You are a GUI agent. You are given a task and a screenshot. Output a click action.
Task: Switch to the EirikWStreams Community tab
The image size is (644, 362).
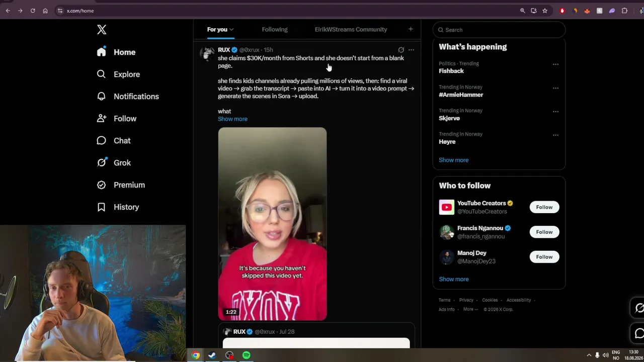coord(351,30)
